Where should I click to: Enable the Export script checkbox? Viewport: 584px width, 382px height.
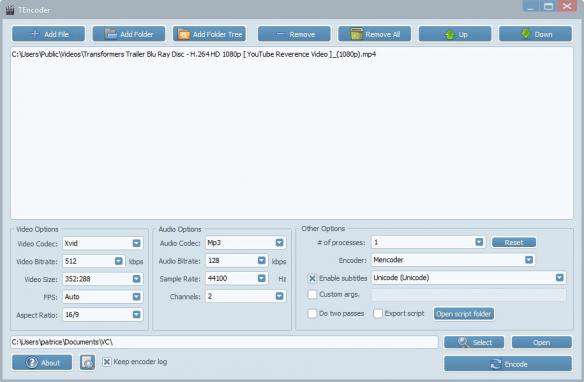[378, 313]
